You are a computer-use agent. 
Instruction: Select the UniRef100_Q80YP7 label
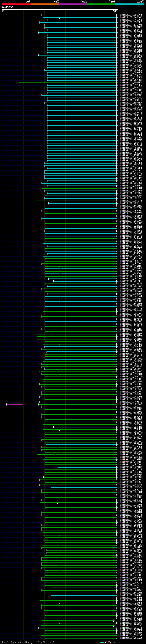[131, 334]
